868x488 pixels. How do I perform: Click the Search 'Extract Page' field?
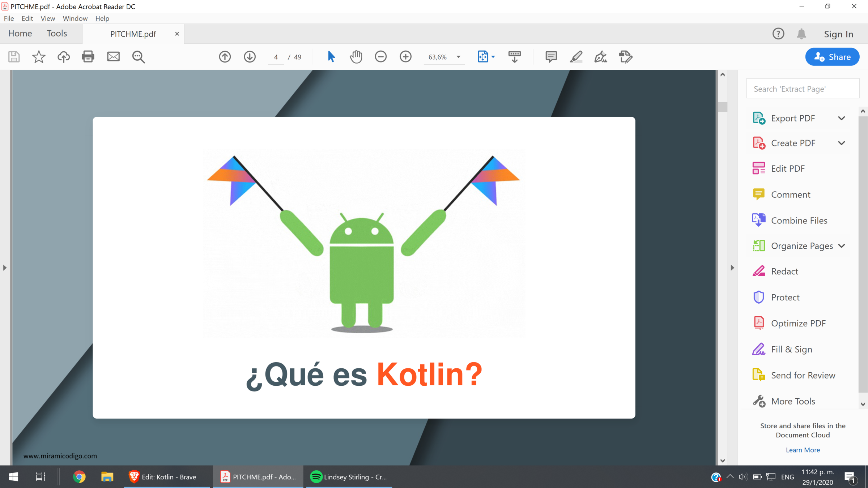(x=803, y=89)
